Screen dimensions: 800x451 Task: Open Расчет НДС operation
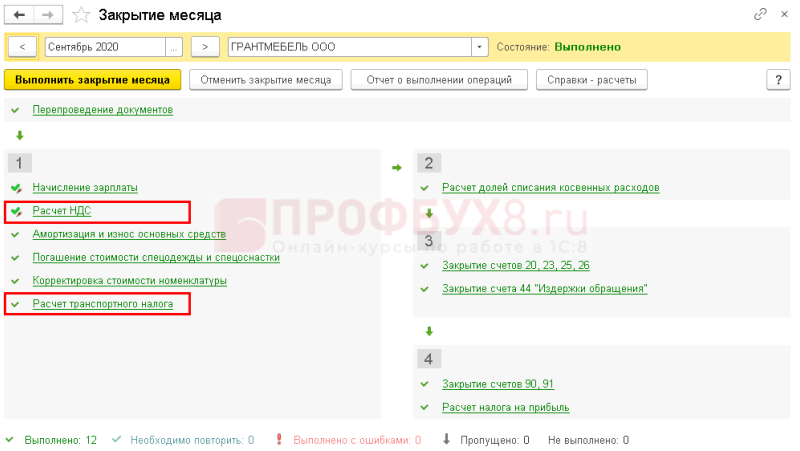click(62, 211)
